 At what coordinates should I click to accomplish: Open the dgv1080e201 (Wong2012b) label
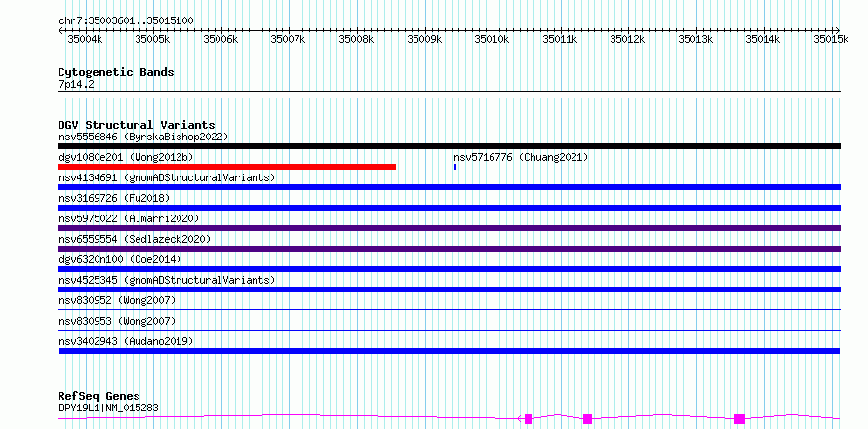[x=126, y=157]
